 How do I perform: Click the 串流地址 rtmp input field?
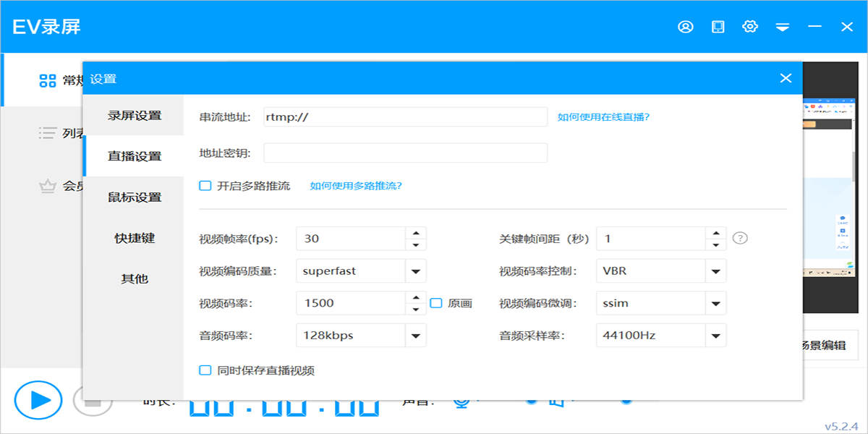click(x=405, y=116)
